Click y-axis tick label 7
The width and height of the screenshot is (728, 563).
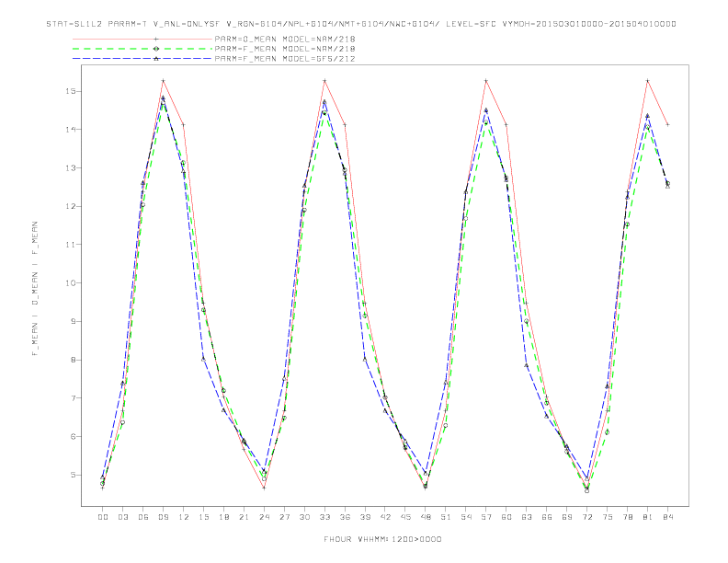(74, 398)
